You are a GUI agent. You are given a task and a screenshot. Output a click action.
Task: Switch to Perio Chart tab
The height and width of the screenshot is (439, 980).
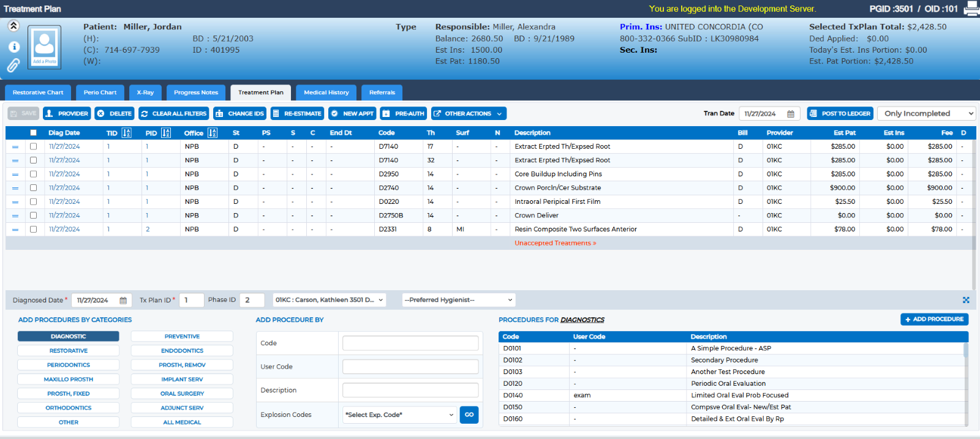pyautogui.click(x=100, y=92)
